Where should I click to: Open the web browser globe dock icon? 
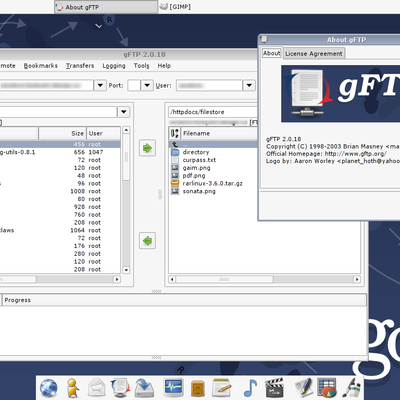(49, 388)
